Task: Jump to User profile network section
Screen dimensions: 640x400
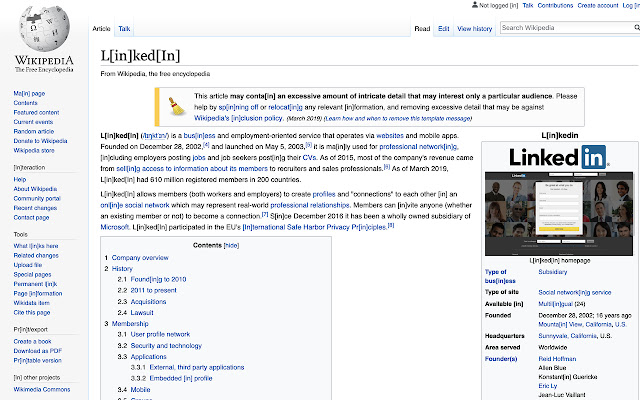Action: coord(160,334)
